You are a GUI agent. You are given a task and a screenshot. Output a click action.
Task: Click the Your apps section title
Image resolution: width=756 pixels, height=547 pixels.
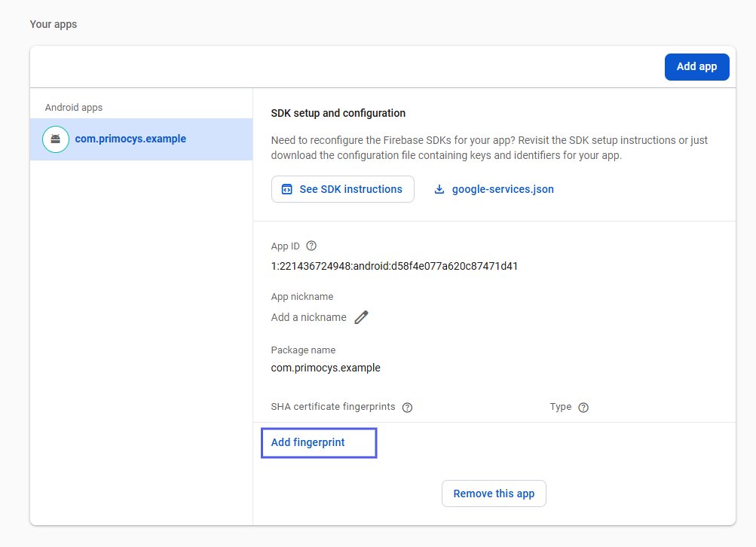[54, 24]
